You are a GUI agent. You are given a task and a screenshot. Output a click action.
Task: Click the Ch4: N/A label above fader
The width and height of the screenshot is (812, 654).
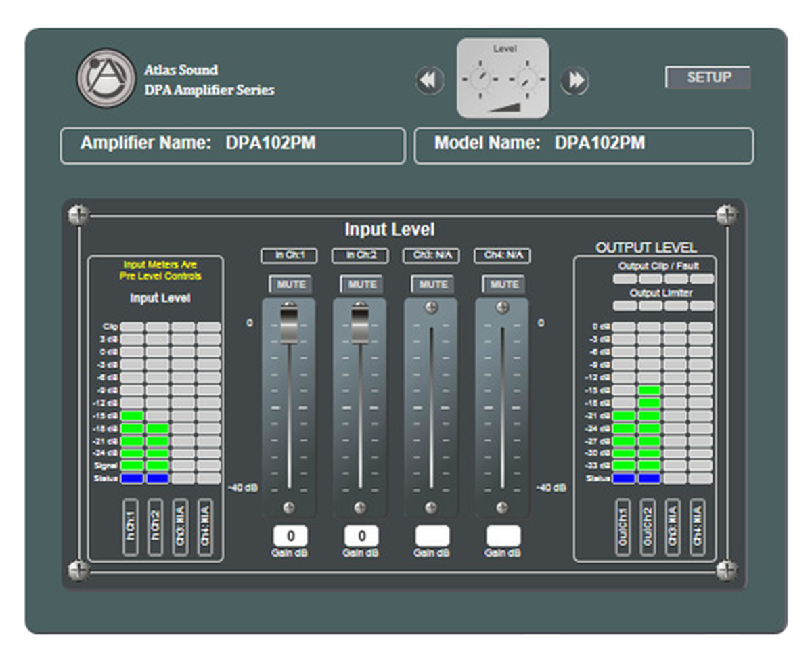tap(502, 255)
